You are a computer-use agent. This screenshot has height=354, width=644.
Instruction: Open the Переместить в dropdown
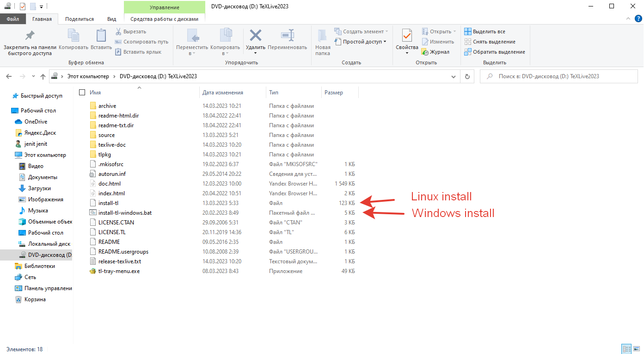tap(192, 50)
